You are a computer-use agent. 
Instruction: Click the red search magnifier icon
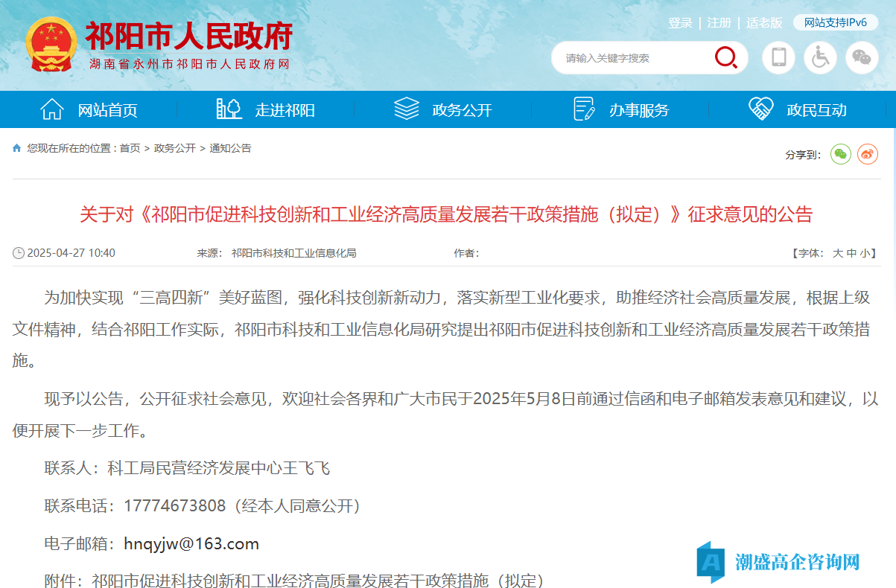pyautogui.click(x=725, y=57)
